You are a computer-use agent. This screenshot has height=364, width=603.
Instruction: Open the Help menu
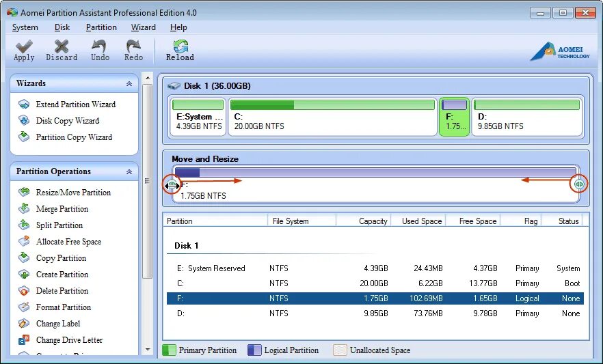178,27
